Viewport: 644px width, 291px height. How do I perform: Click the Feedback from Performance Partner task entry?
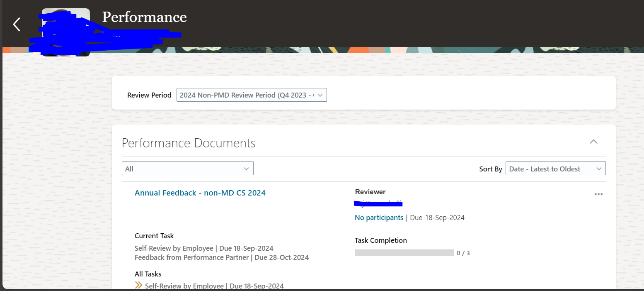[x=221, y=257]
